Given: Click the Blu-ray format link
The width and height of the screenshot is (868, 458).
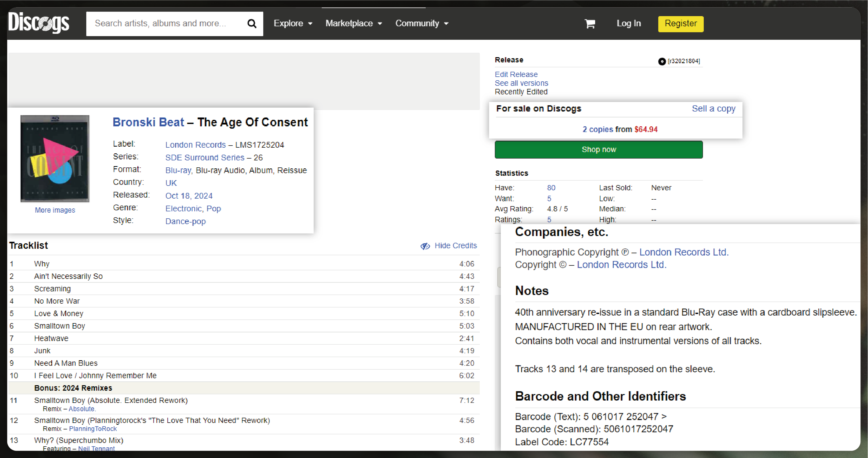Looking at the screenshot, I should pyautogui.click(x=178, y=171).
